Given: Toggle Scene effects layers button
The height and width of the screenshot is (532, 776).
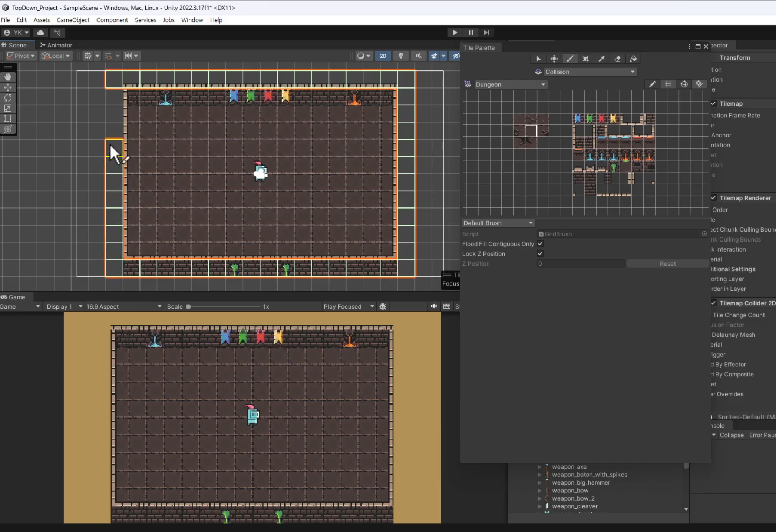Looking at the screenshot, I should (434, 56).
